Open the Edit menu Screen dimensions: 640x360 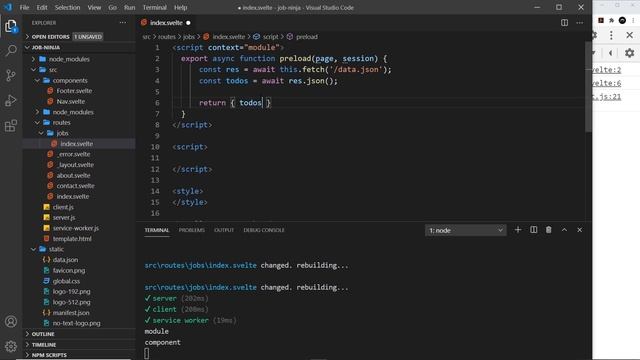pyautogui.click(x=42, y=7)
